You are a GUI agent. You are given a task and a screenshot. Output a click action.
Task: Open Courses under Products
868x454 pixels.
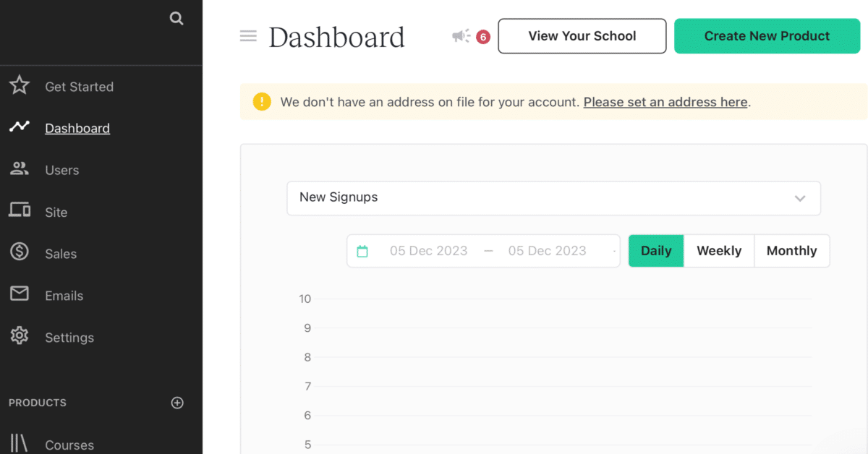pyautogui.click(x=69, y=445)
